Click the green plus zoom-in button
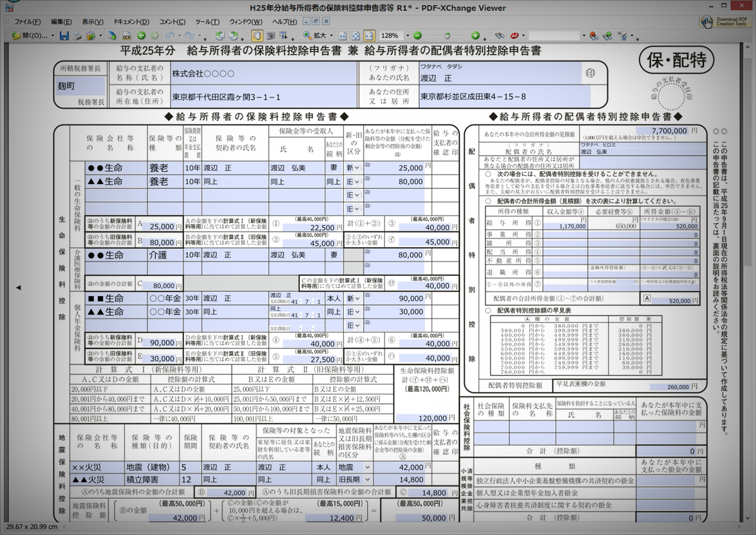 click(475, 35)
